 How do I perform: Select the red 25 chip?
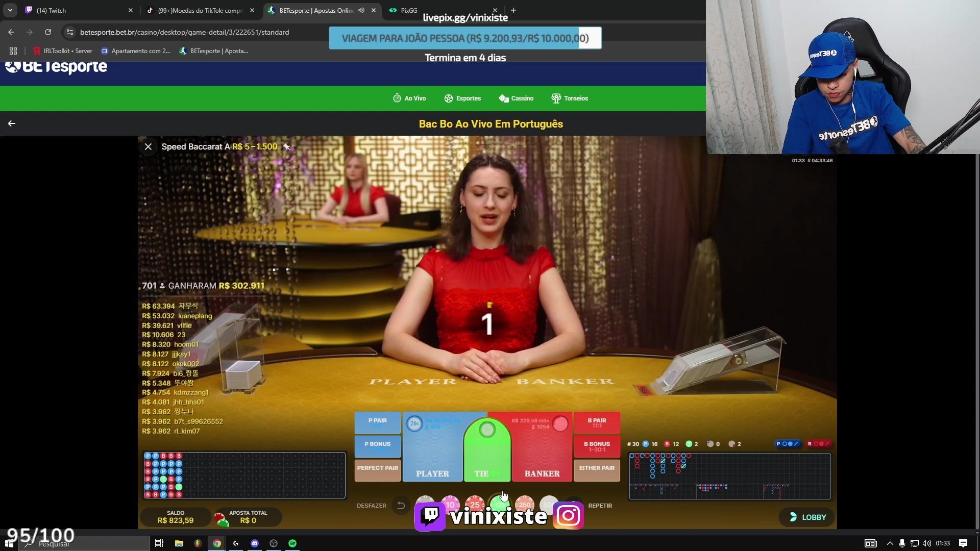pyautogui.click(x=475, y=504)
